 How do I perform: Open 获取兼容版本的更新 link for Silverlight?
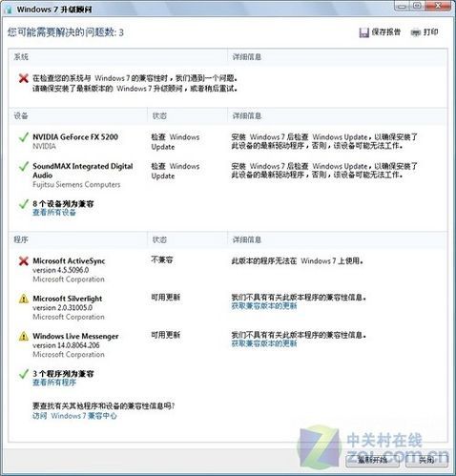(264, 306)
